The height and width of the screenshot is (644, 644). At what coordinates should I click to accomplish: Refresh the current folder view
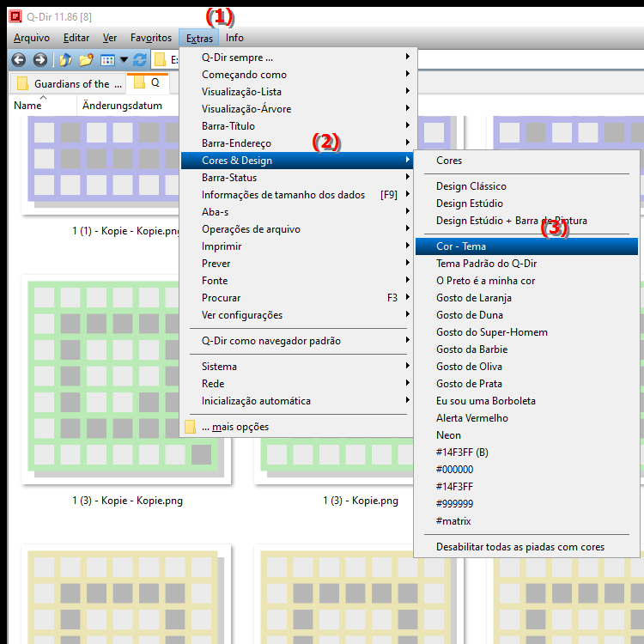click(140, 59)
